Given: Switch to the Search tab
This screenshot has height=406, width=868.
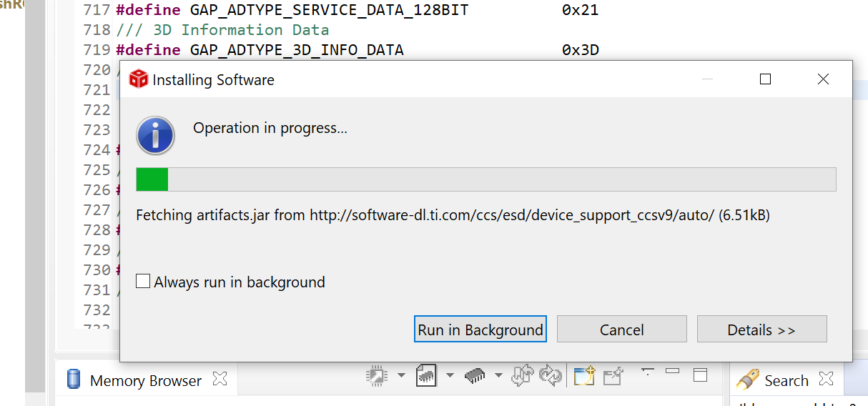Looking at the screenshot, I should (786, 381).
